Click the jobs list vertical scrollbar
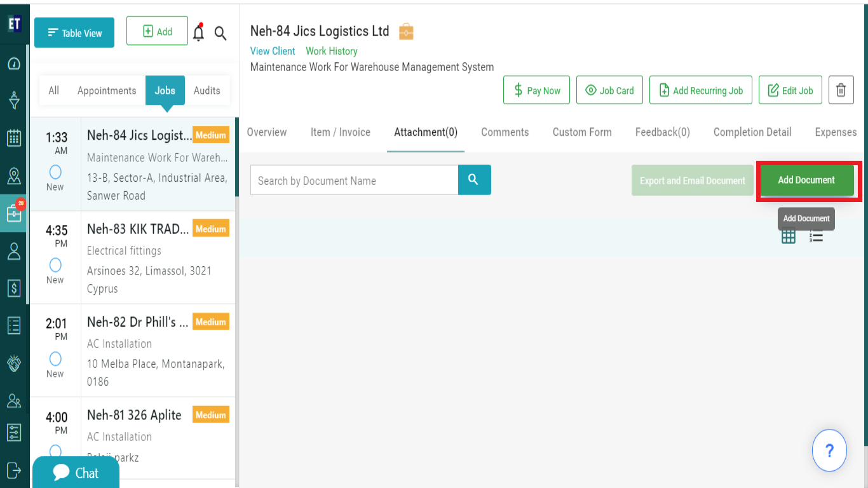Image resolution: width=868 pixels, height=488 pixels. pyautogui.click(x=236, y=157)
